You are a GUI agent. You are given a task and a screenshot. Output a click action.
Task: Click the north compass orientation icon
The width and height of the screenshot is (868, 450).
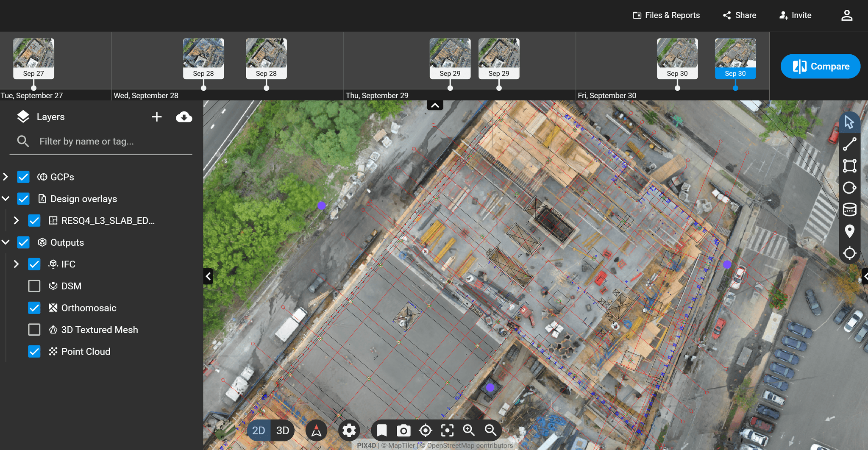click(x=316, y=431)
